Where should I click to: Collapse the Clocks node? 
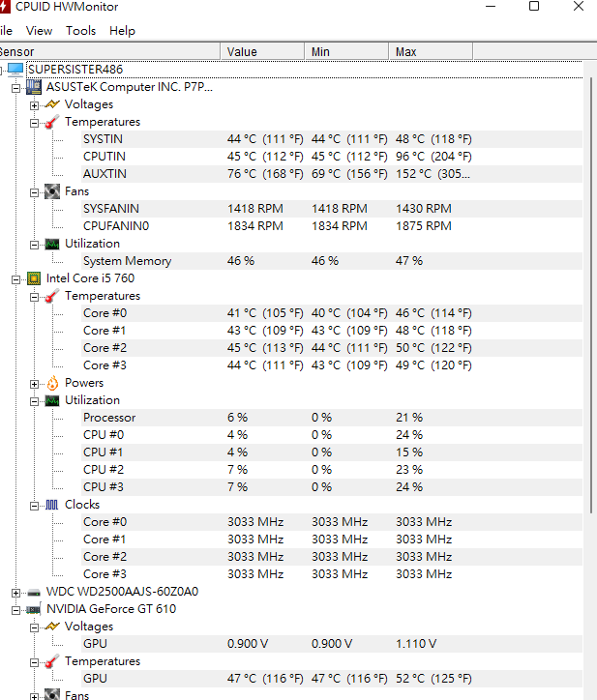point(35,506)
